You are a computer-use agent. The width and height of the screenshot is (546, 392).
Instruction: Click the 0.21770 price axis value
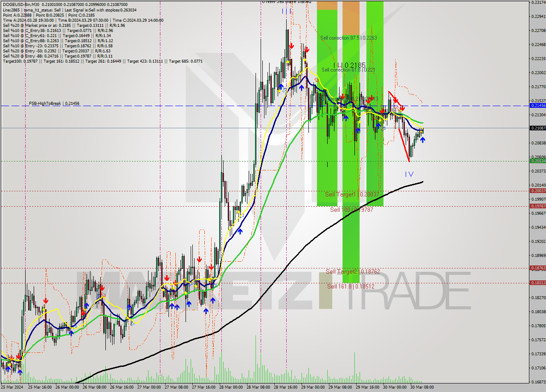pyautogui.click(x=538, y=87)
